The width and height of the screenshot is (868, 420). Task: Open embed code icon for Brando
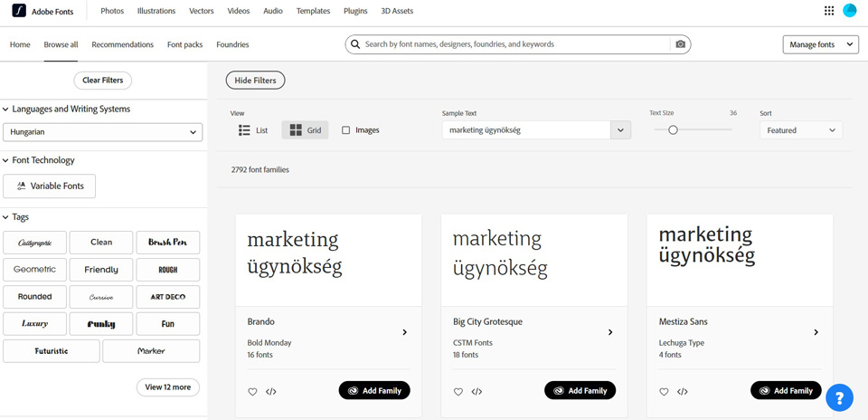click(270, 392)
